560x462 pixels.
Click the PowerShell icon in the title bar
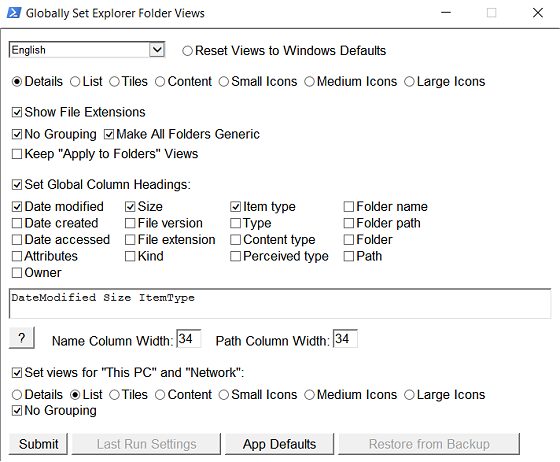(14, 13)
